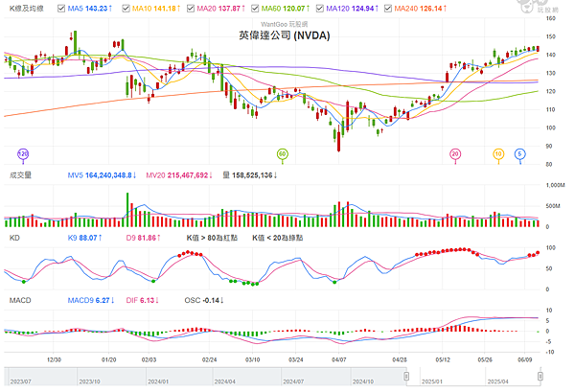This screenshot has height=392, width=575.
Task: Click the 12/30 date axis label
Action: point(54,360)
